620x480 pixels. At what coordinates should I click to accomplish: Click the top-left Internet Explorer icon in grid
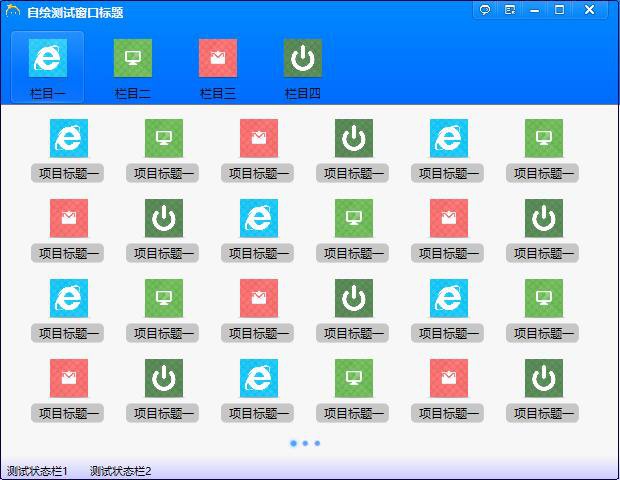point(69,138)
